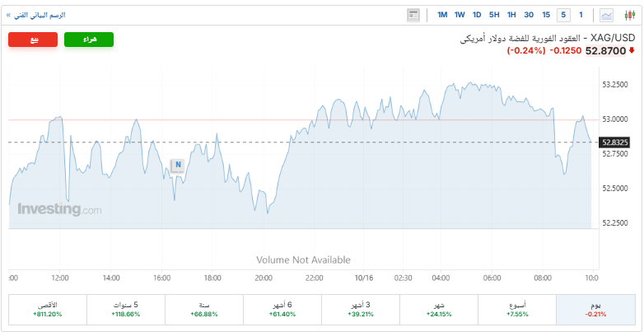The height and width of the screenshot is (332, 644).
Task: Click the 52.8325 current price label
Action: [616, 143]
